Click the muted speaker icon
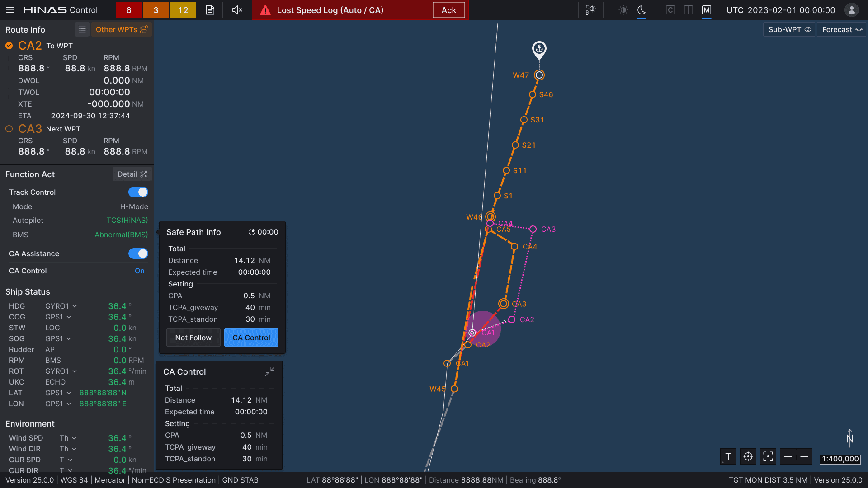 [237, 10]
